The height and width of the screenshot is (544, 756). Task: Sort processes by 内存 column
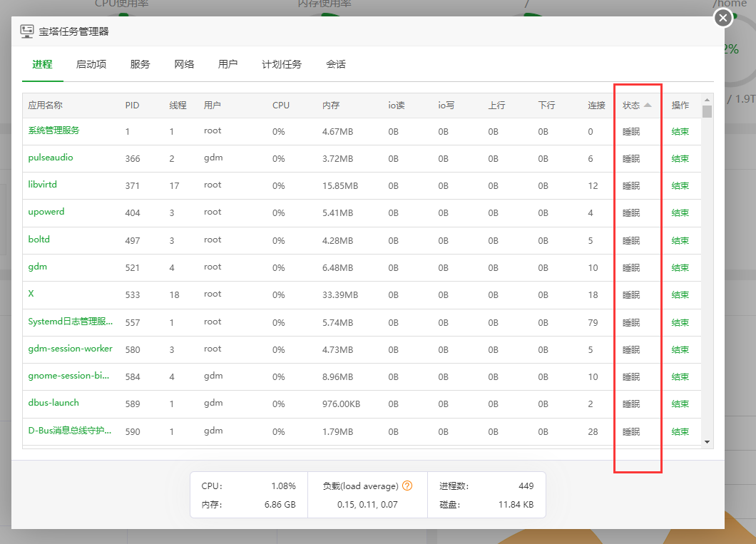point(331,105)
